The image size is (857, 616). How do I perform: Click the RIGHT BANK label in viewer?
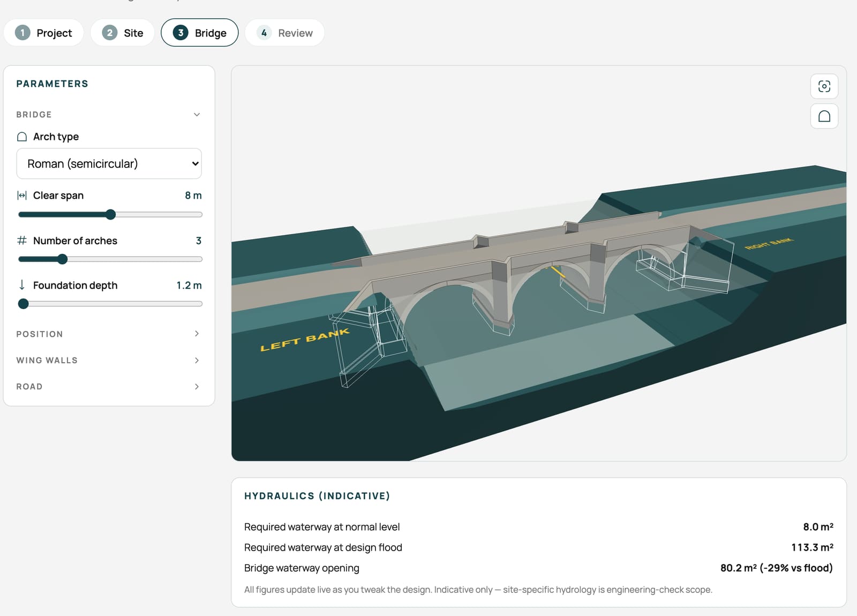click(x=769, y=243)
